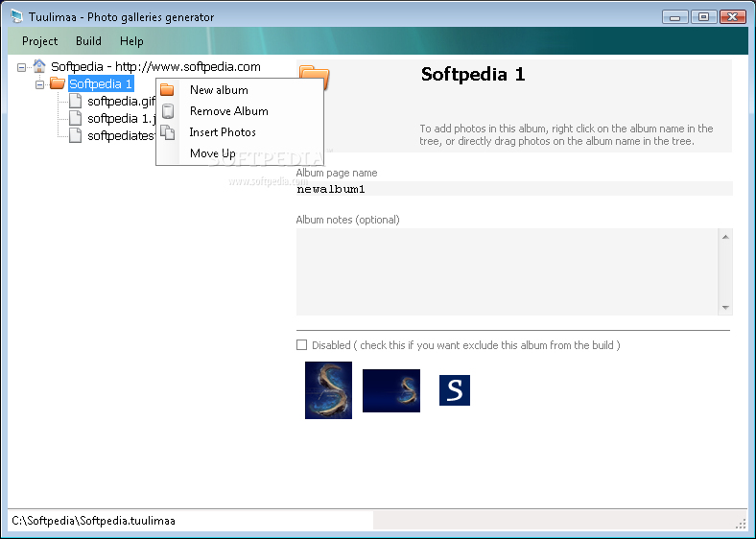Click the window resize grip icon
Image resolution: width=756 pixels, height=539 pixels.
pos(741,525)
